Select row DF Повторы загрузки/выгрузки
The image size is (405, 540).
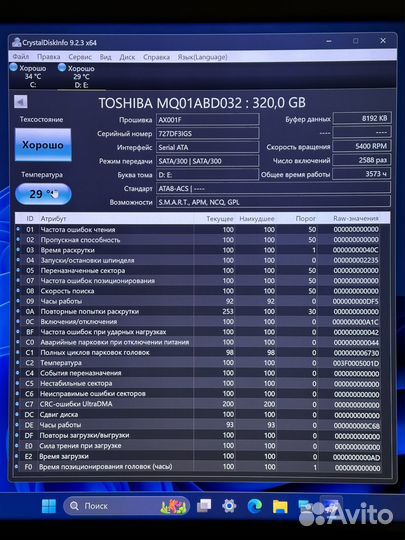tap(198, 435)
